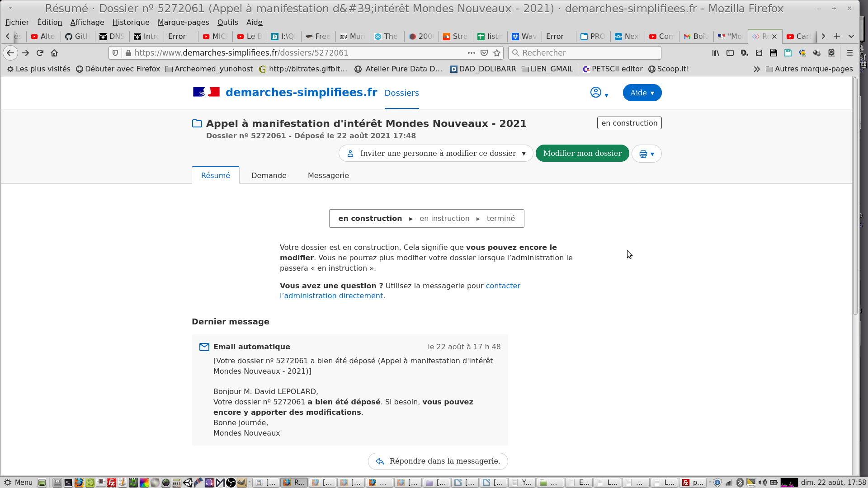Bookmark page with the star icon
Viewport: 868px width, 488px height.
pos(497,53)
